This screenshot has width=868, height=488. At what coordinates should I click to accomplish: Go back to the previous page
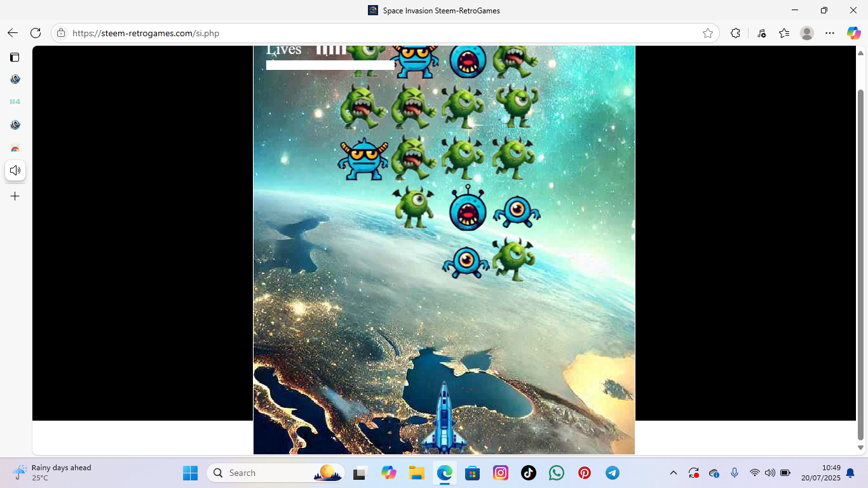point(13,33)
